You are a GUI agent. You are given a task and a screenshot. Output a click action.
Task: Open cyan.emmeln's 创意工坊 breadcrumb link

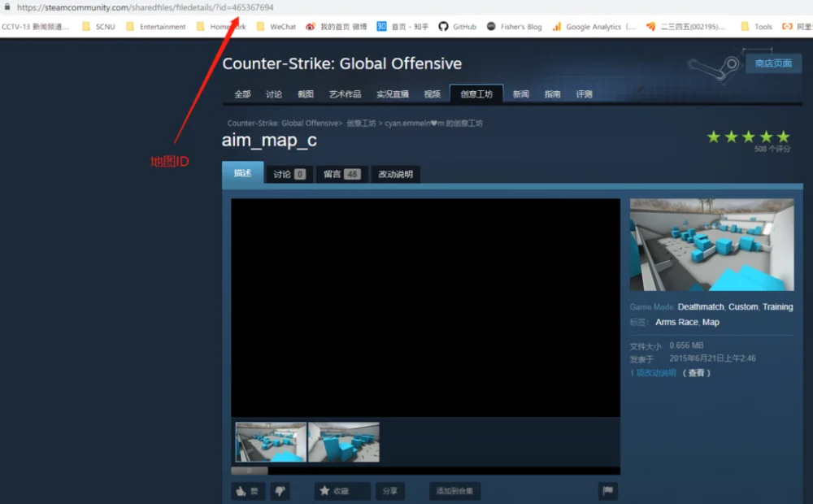(433, 123)
